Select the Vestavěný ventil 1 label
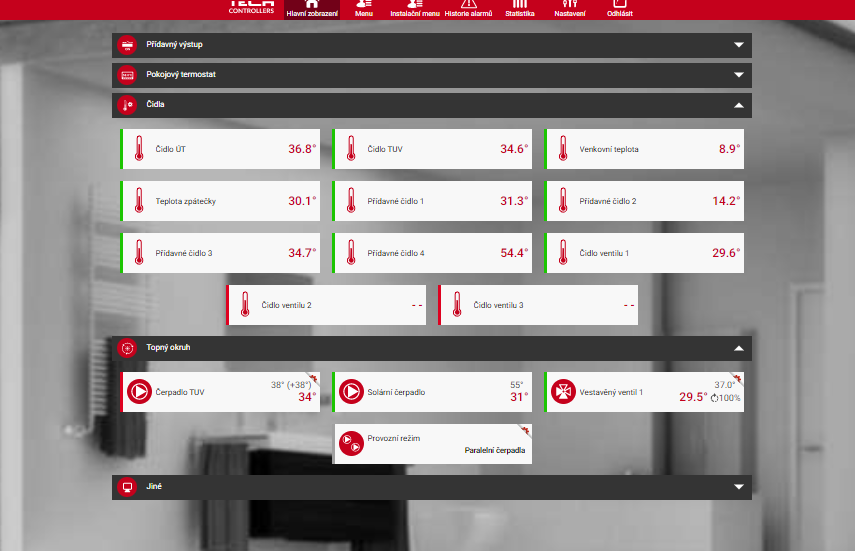855x551 pixels. 611,392
